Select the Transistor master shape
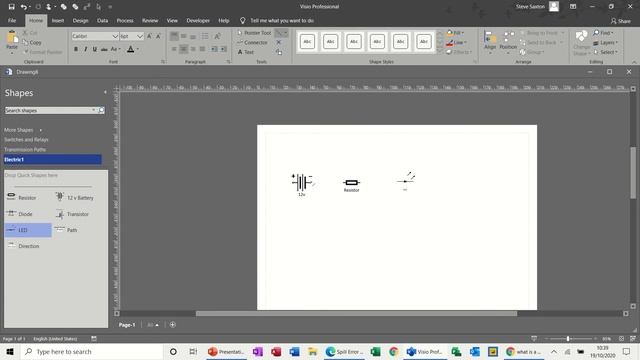 coord(73,214)
